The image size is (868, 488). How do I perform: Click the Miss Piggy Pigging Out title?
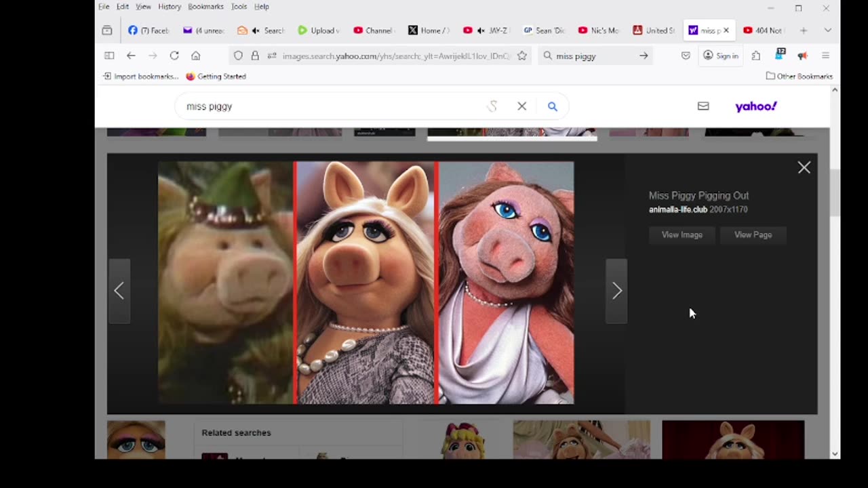coord(698,195)
